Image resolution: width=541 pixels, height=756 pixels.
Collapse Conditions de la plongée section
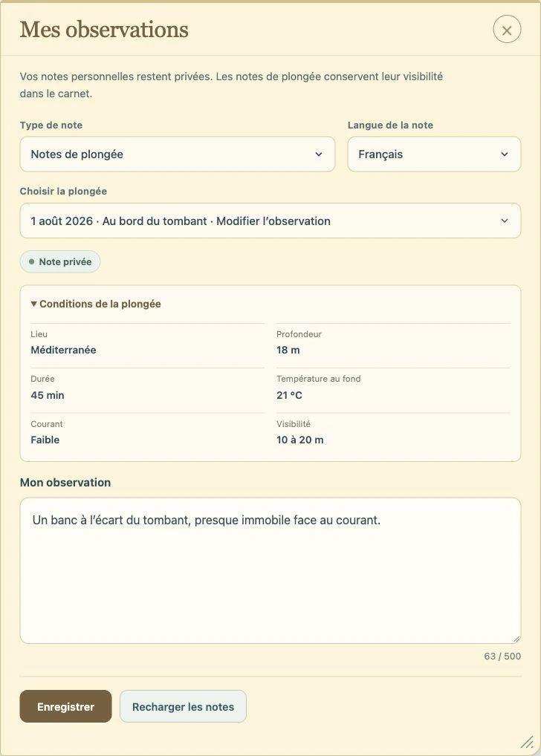pyautogui.click(x=96, y=304)
